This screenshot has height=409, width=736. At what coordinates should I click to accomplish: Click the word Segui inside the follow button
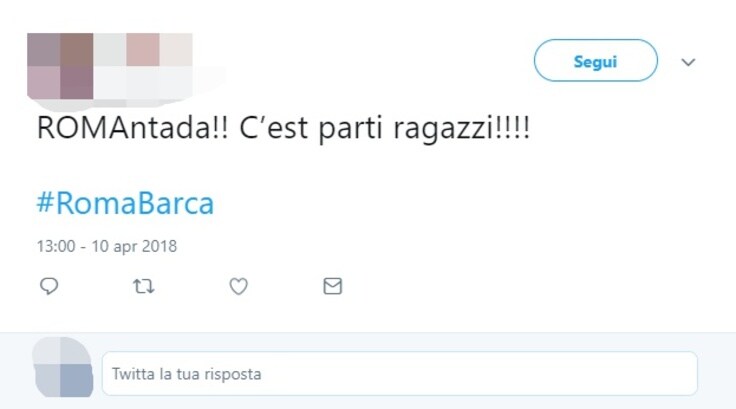(x=596, y=62)
